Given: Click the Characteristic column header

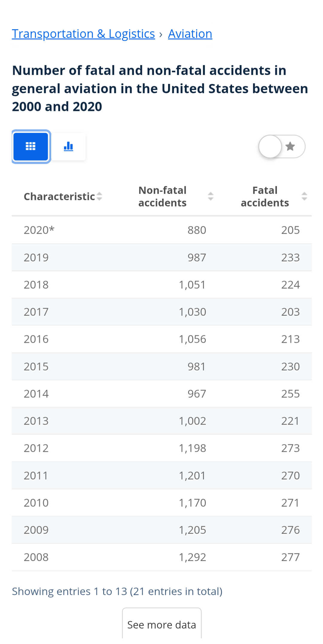Looking at the screenshot, I should 59,196.
